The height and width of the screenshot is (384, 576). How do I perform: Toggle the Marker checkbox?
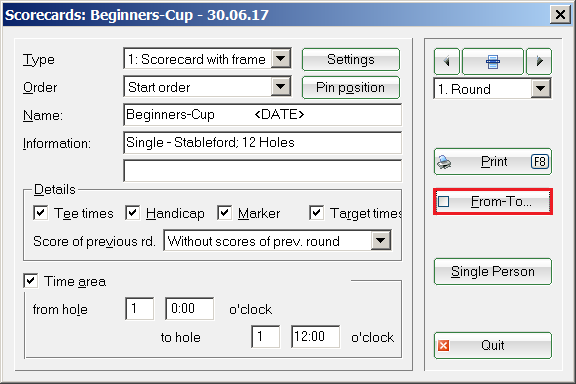(224, 213)
